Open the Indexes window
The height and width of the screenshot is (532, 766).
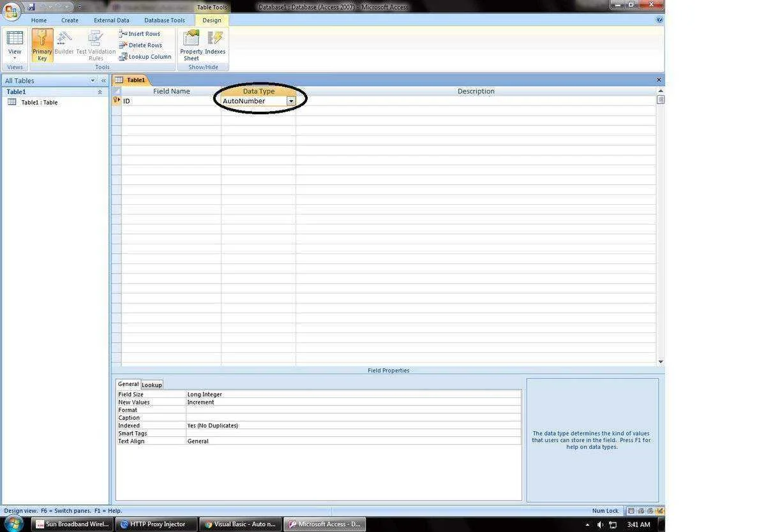(215, 43)
